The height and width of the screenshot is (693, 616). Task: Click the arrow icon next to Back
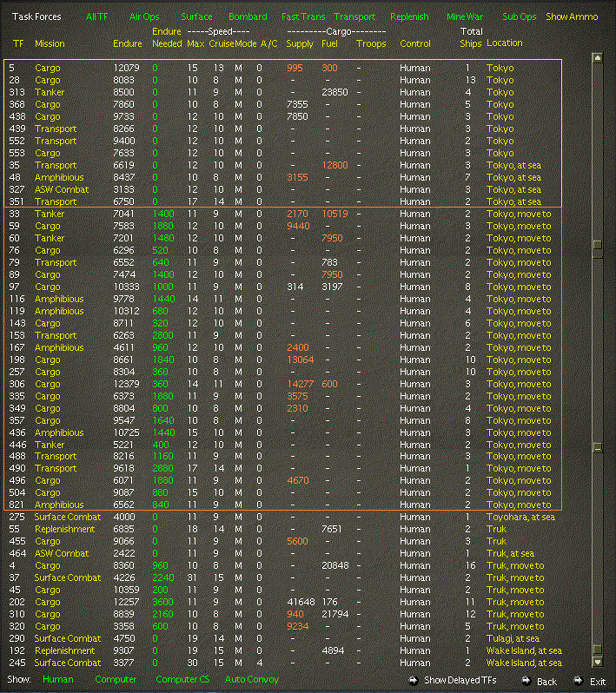coord(527,680)
